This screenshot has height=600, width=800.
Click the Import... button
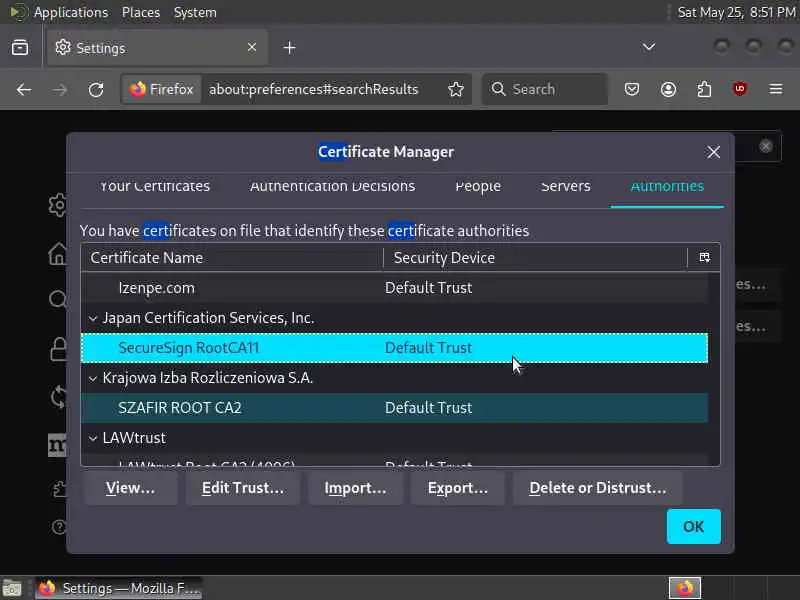pos(356,488)
